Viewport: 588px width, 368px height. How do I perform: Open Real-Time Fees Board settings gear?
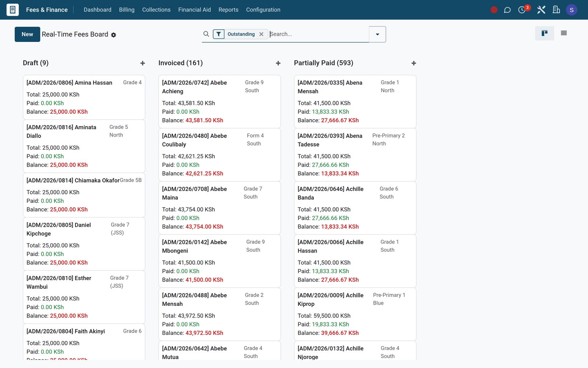click(x=114, y=35)
